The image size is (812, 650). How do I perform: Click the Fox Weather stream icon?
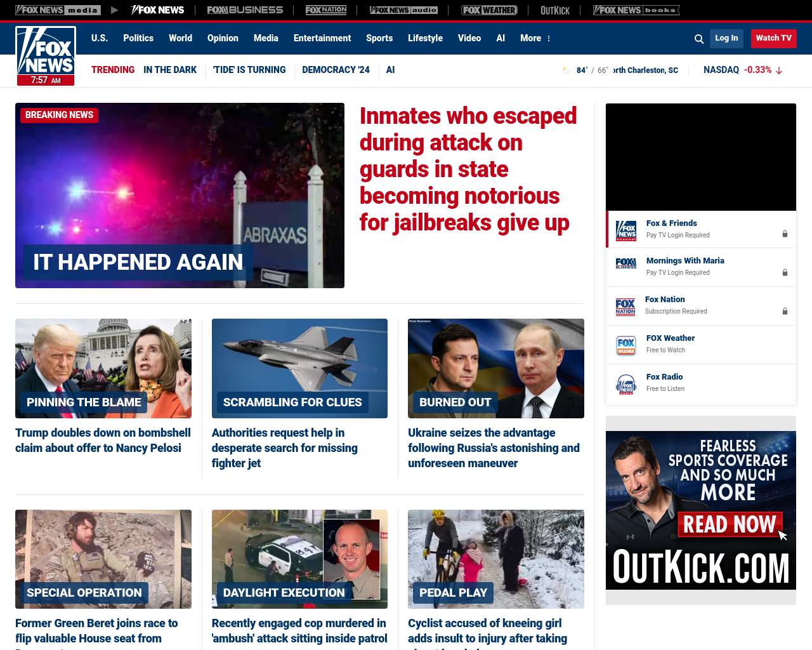(626, 345)
